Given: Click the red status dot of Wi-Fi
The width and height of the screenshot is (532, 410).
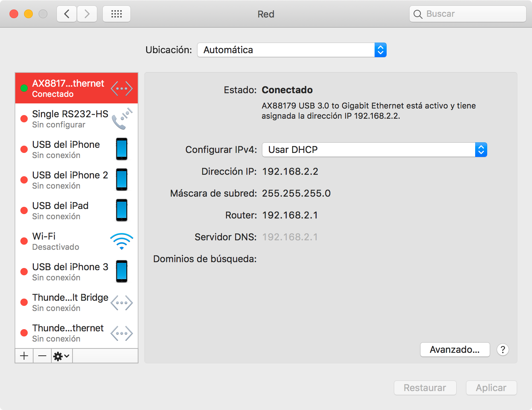Looking at the screenshot, I should [x=24, y=241].
